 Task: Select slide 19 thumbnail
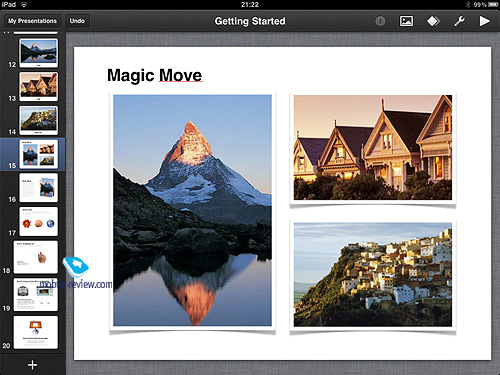click(x=35, y=295)
